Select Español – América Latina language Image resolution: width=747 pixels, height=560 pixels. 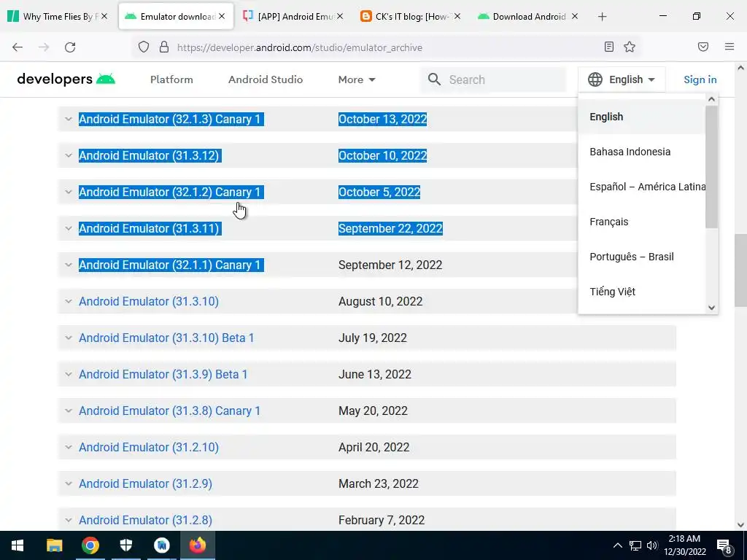641,187
